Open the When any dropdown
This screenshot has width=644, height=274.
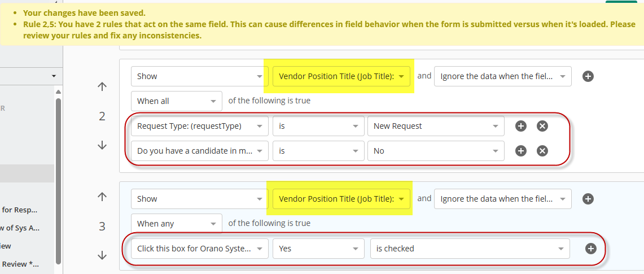177,224
